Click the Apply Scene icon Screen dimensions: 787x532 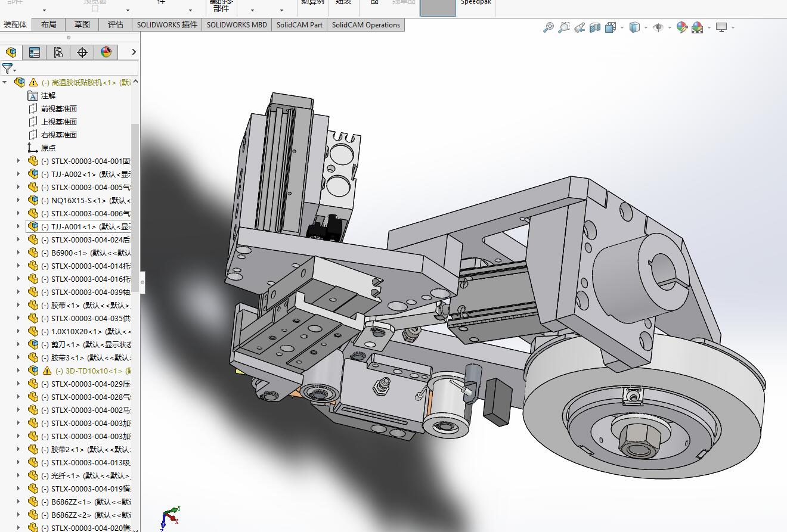click(697, 27)
